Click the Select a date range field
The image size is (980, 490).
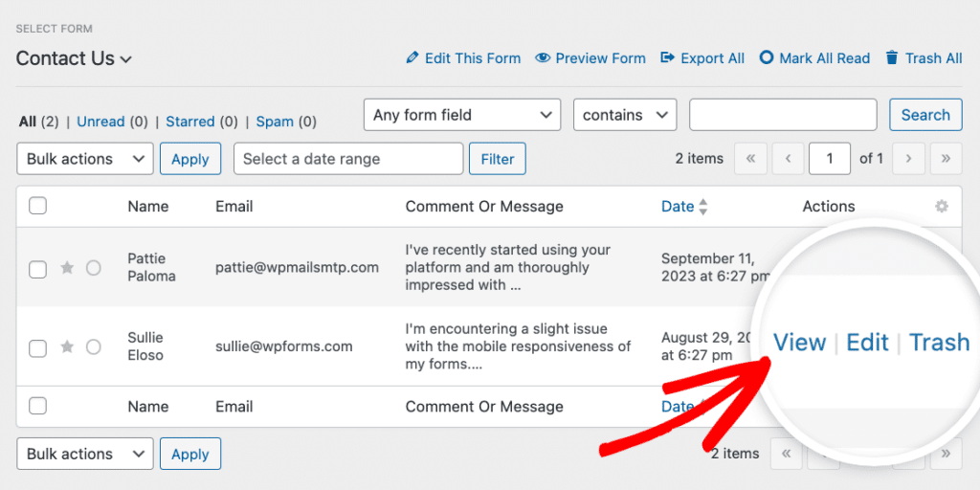[348, 159]
